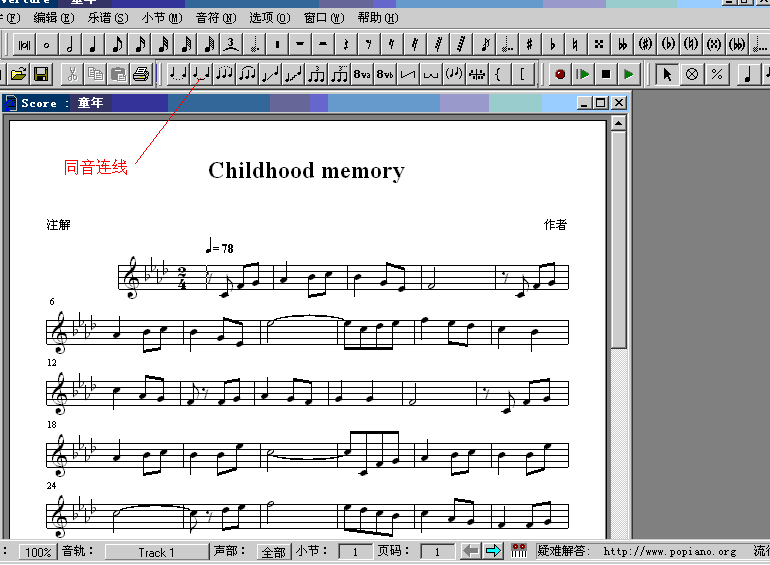Go to next page with cyan arrow
Viewport: 770px width, 565px height.
coord(493,551)
